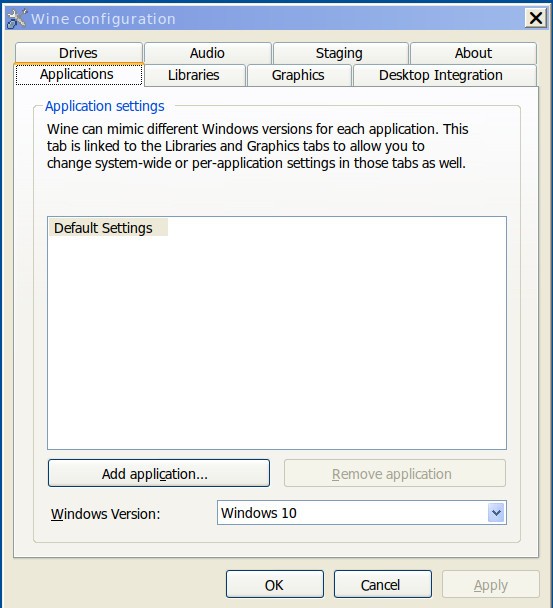The width and height of the screenshot is (553, 608).
Task: Click the Apply button
Action: [x=491, y=584]
